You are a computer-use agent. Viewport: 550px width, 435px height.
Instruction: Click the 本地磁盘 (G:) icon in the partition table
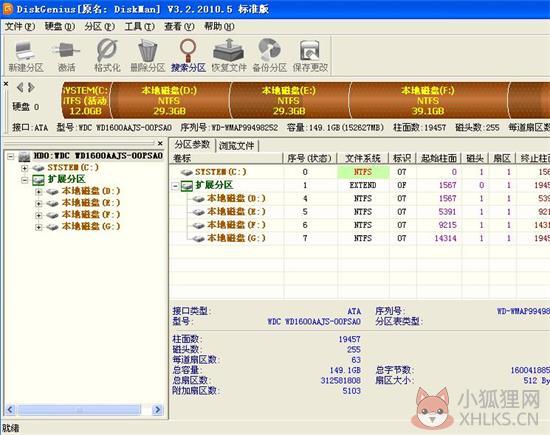tap(199, 239)
